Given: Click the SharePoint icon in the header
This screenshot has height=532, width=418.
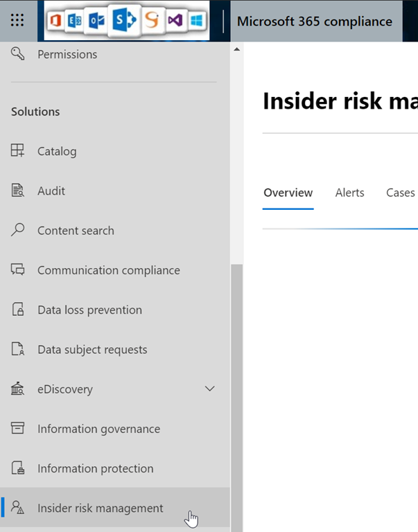Looking at the screenshot, I should click(124, 21).
